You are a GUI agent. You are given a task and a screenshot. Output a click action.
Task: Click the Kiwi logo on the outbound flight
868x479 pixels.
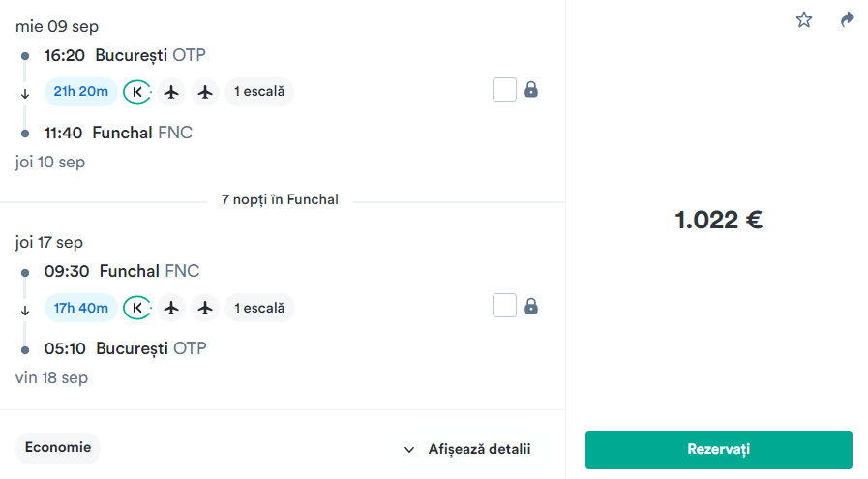tap(137, 92)
